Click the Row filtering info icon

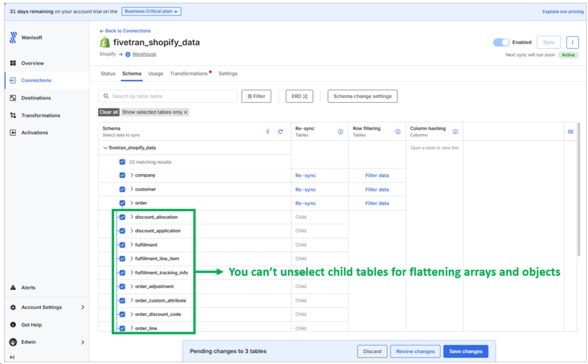point(397,131)
